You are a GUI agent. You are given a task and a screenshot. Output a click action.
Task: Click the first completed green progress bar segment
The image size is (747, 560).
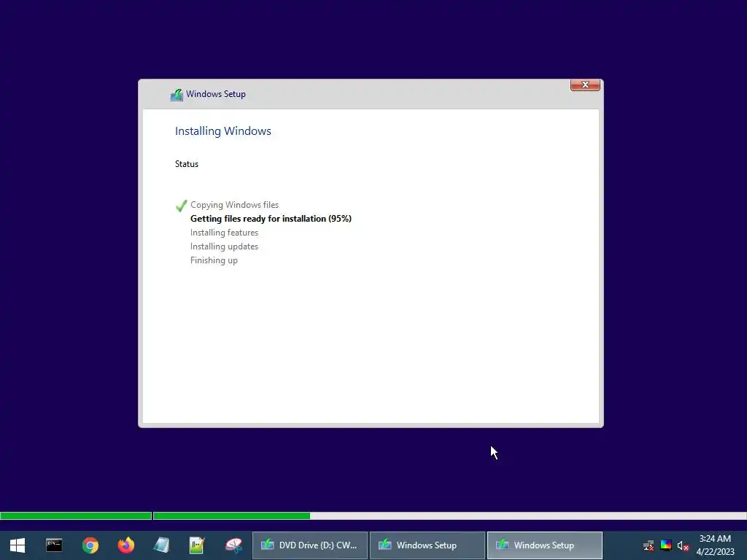76,516
